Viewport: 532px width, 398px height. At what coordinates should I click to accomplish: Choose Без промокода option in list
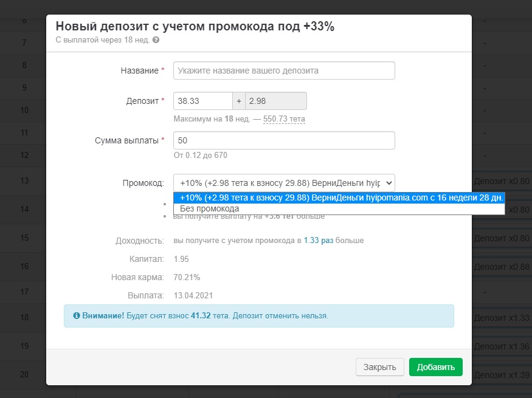point(209,208)
